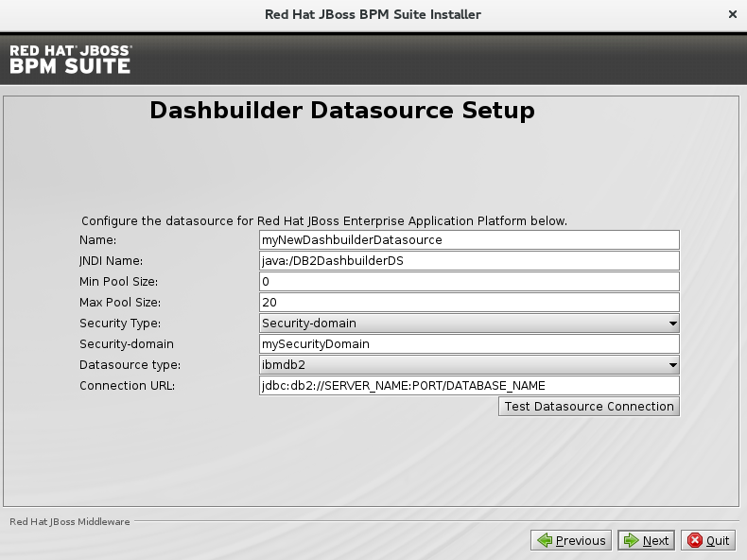Click the red cancel icon on Quit

coord(695,541)
